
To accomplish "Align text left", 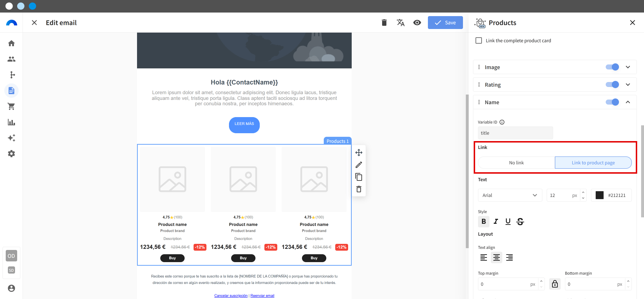I will (484, 257).
